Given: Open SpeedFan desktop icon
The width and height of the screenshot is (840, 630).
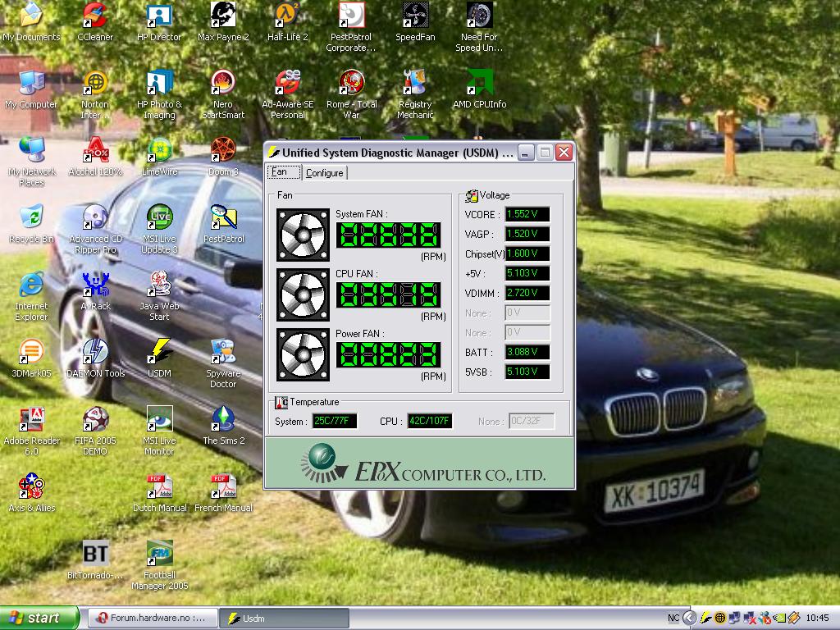Looking at the screenshot, I should (415, 21).
